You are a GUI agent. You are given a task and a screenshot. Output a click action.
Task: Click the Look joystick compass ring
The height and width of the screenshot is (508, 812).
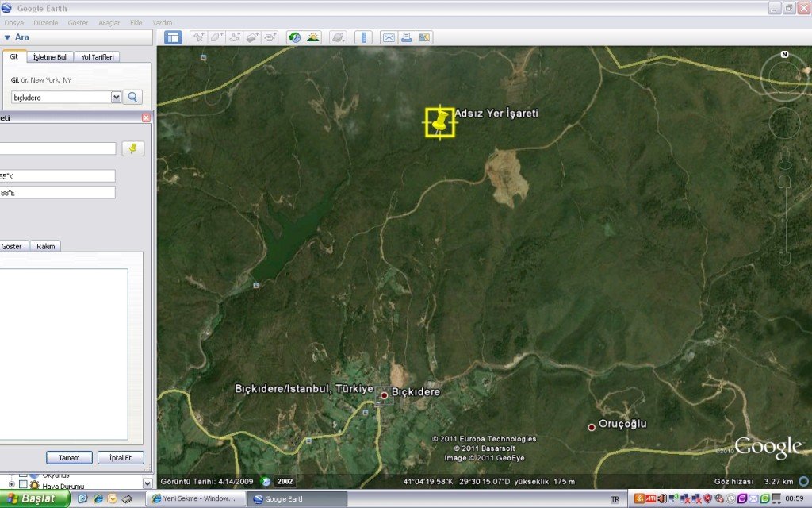tap(785, 77)
